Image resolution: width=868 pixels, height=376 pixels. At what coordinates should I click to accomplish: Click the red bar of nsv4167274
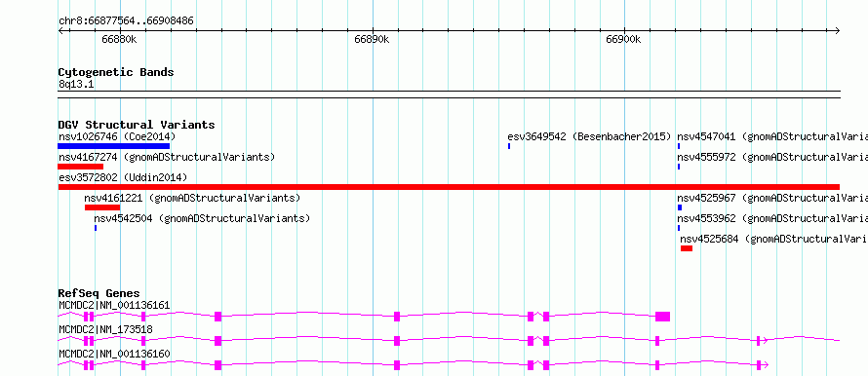80,167
